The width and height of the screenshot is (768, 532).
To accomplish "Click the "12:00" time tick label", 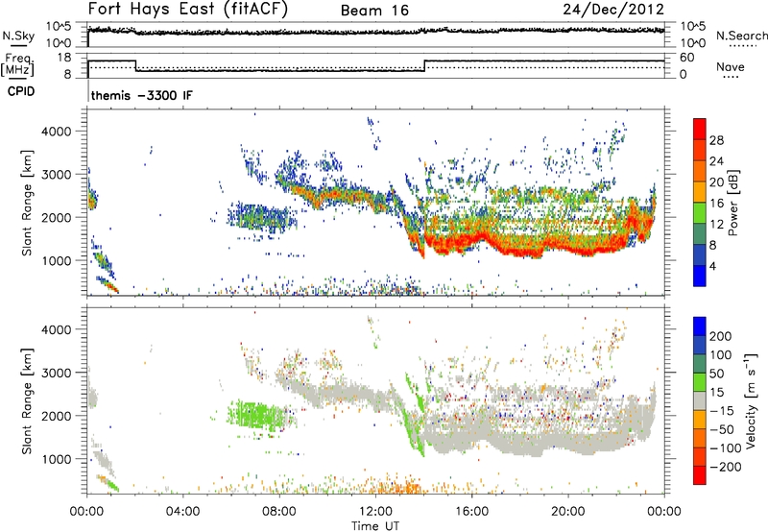I will [x=375, y=512].
